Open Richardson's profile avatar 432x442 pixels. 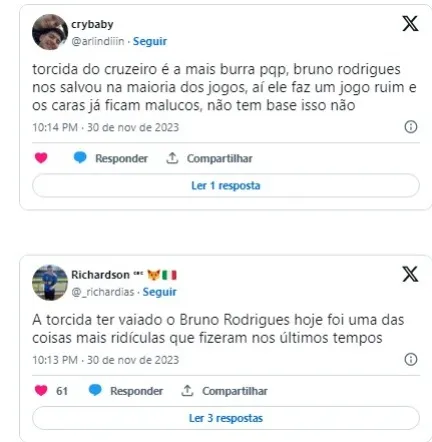[x=50, y=283]
